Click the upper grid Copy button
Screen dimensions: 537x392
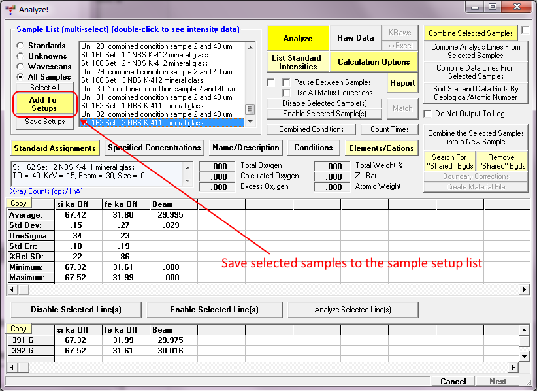point(18,204)
